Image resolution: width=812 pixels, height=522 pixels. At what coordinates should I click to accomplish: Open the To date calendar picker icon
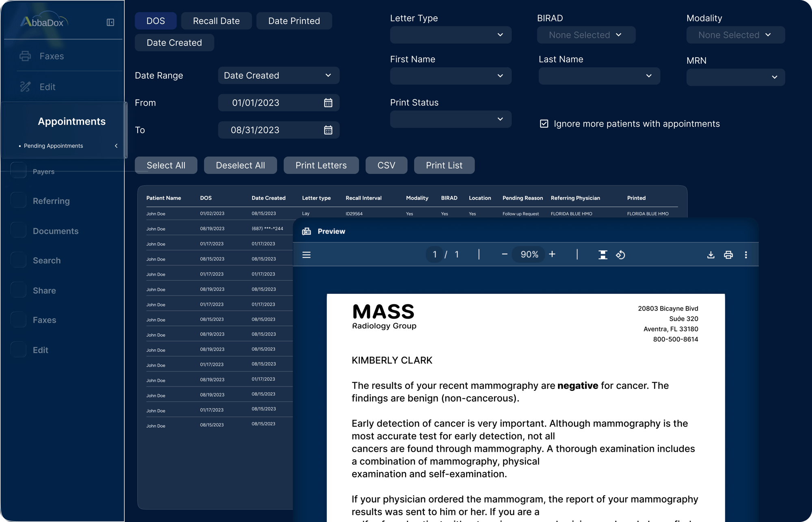328,130
